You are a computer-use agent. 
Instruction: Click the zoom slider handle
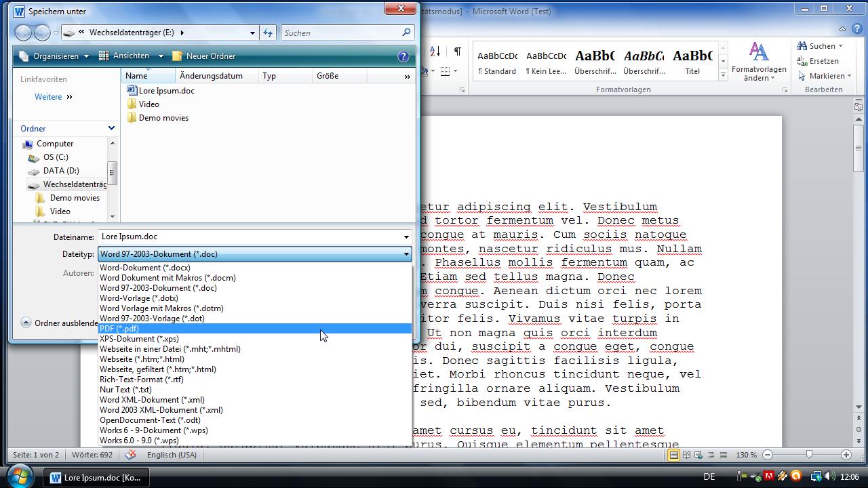click(808, 455)
